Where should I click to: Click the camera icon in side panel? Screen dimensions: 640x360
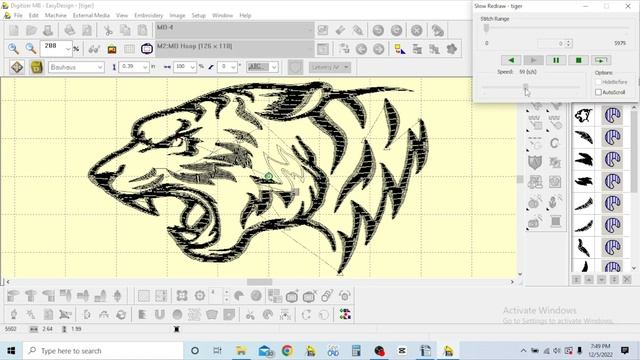(x=534, y=222)
